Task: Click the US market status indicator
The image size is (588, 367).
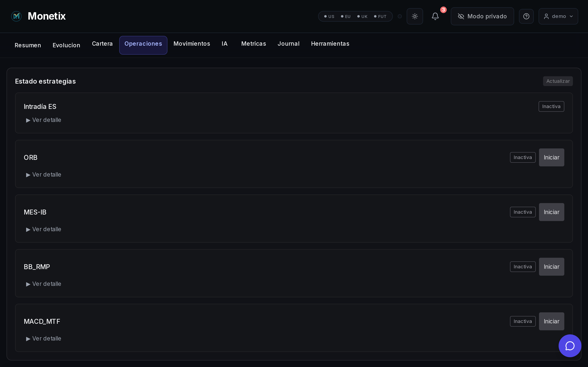Action: pyautogui.click(x=329, y=17)
